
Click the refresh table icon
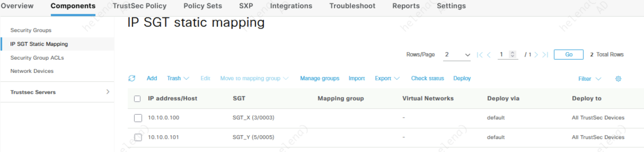coord(132,78)
